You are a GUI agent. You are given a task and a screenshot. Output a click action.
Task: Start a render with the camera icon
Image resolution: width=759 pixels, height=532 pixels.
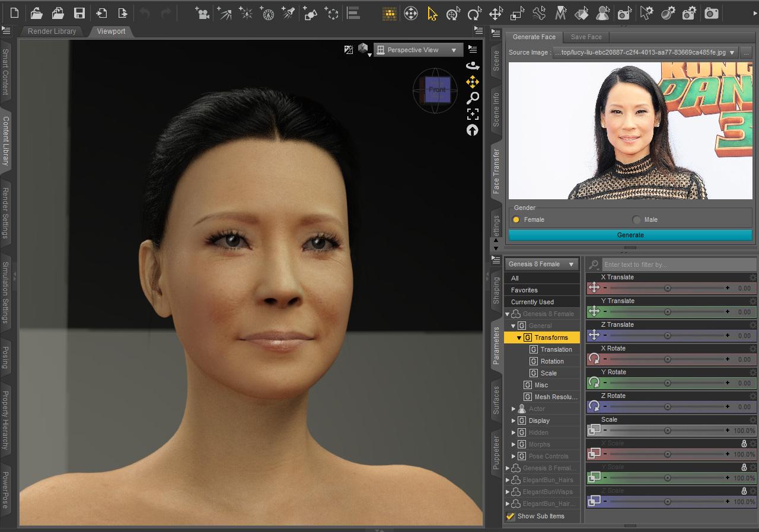tap(711, 13)
